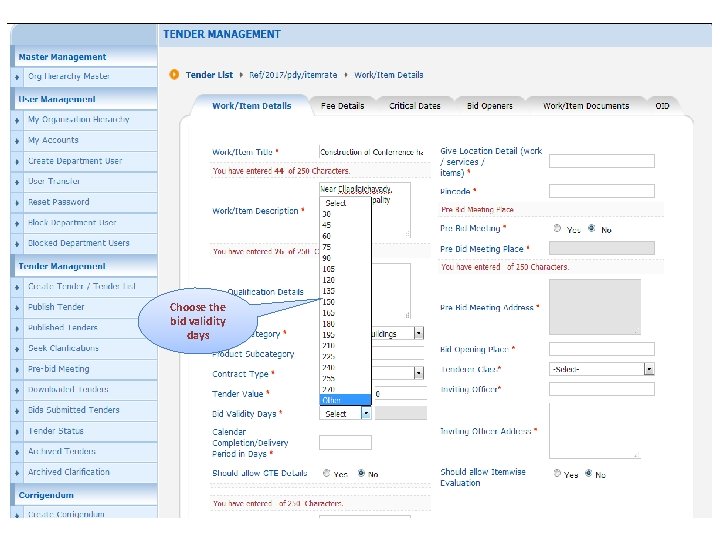Click the Inviting Officer input field
Viewport: 720px width, 540px height.
point(602,389)
